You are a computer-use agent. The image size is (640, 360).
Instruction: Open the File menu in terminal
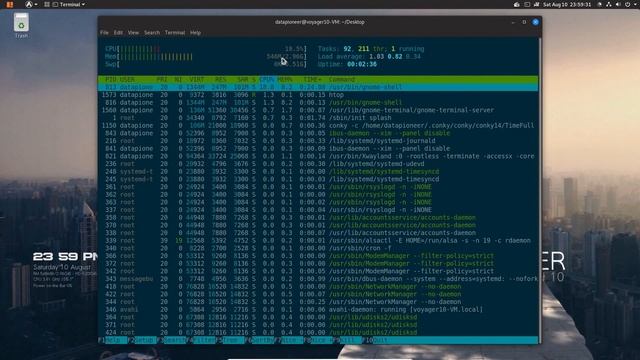104,33
